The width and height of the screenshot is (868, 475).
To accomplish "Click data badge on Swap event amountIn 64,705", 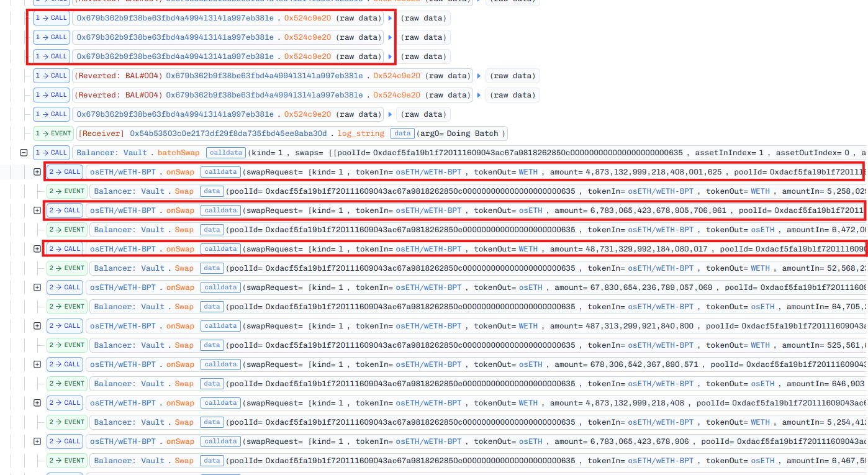I will (x=212, y=307).
